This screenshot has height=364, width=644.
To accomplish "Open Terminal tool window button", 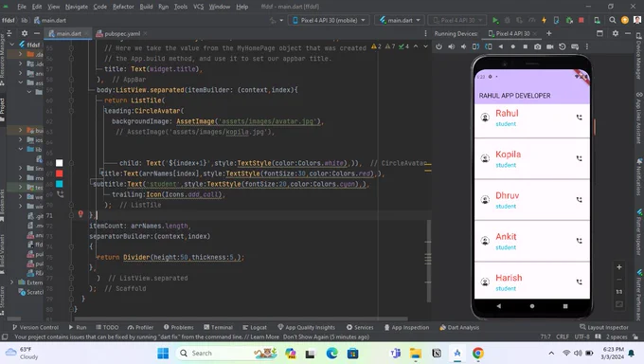I will click(x=218, y=327).
